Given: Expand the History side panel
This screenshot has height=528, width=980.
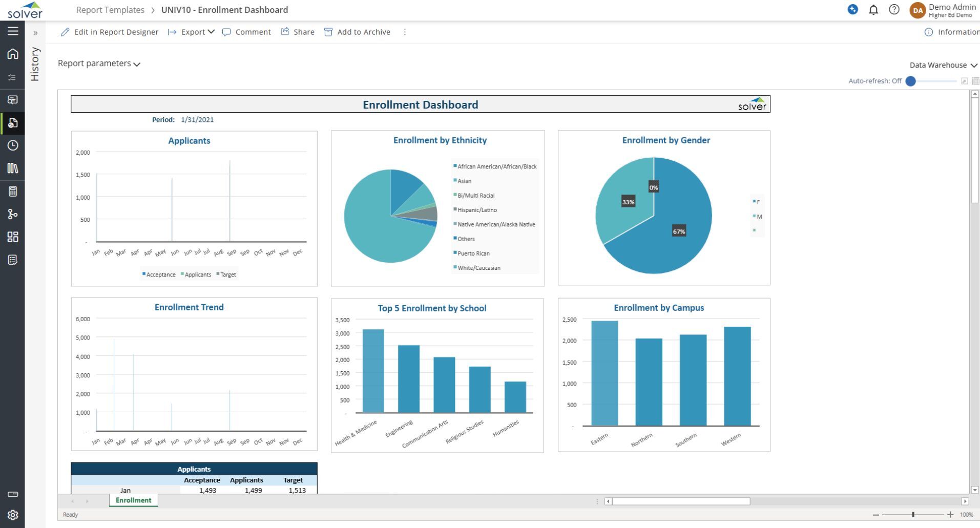Looking at the screenshot, I should click(x=35, y=33).
